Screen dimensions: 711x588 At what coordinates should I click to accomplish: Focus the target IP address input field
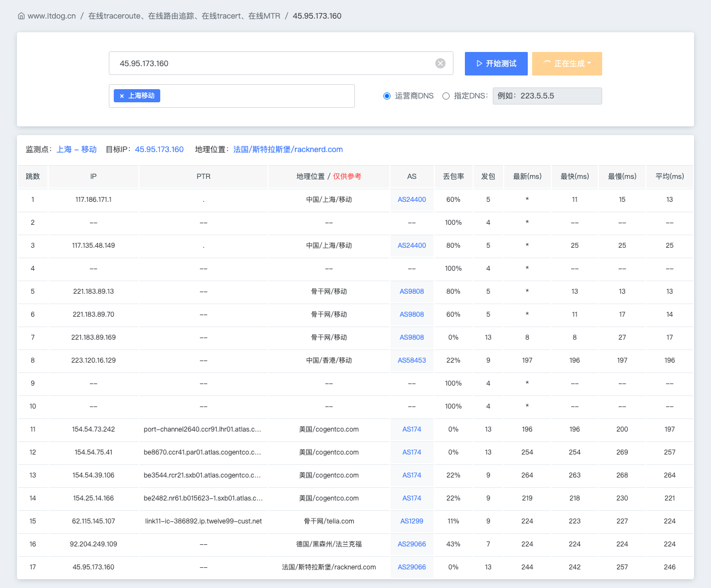pos(281,63)
